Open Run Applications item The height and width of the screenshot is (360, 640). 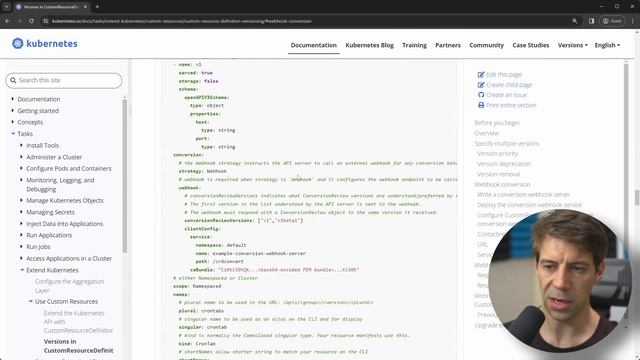[x=49, y=235]
